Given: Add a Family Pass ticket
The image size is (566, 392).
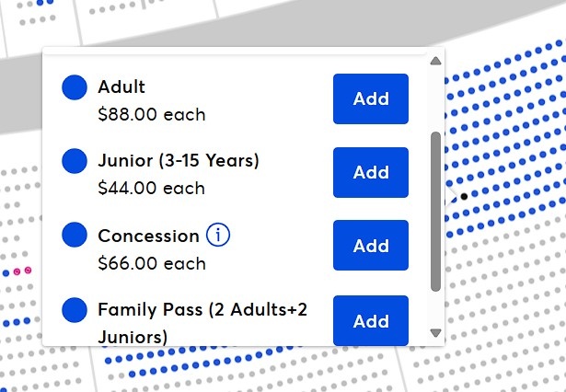Looking at the screenshot, I should coord(371,320).
